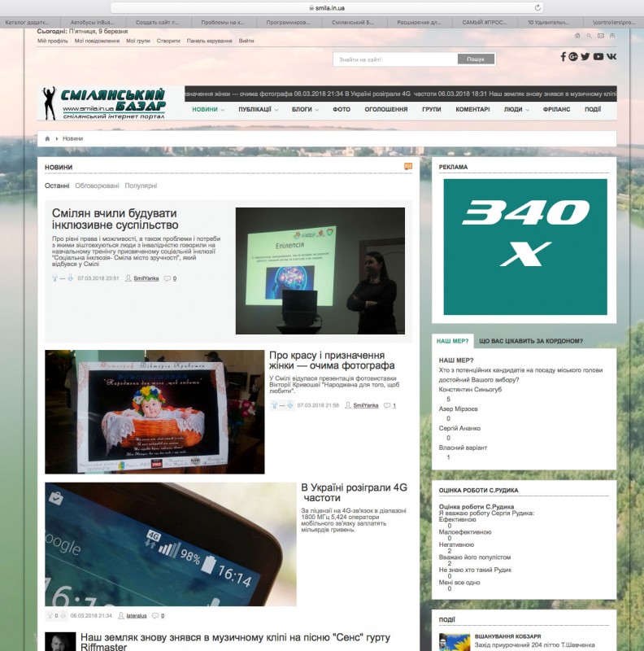Expand the Публікації menu chevron

[276, 110]
